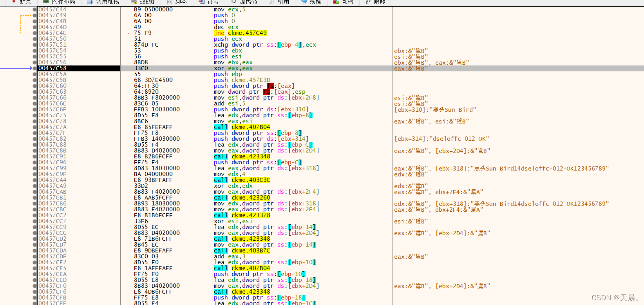The width and height of the screenshot is (644, 305).
Task: Open the 断点 breakpoints tab
Action: pyautogui.click(x=22, y=2)
